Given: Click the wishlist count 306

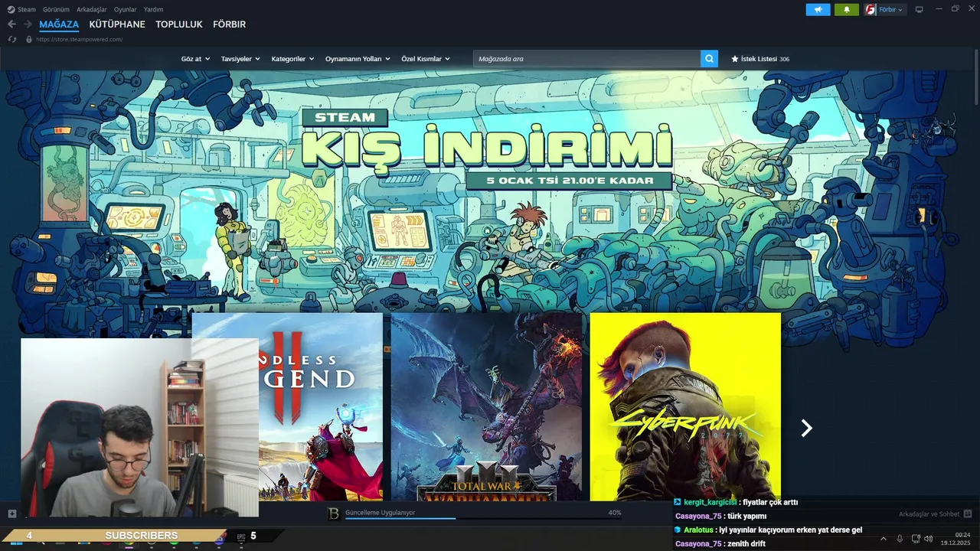Looking at the screenshot, I should click(x=784, y=59).
